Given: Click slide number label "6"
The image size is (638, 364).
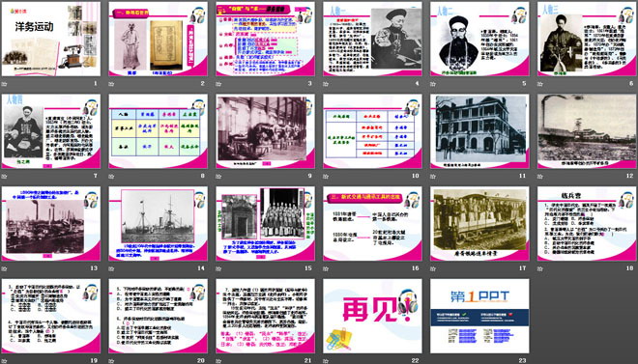Looking at the screenshot, I should point(631,84).
